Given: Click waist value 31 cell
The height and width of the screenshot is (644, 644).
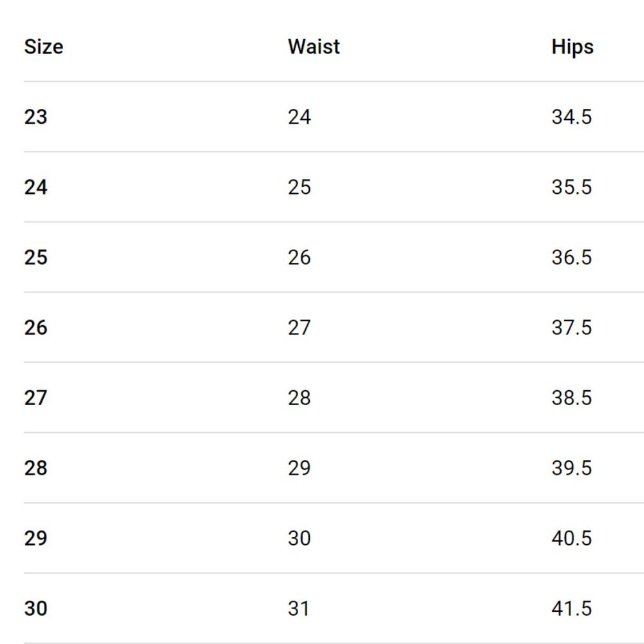Looking at the screenshot, I should 299,609.
